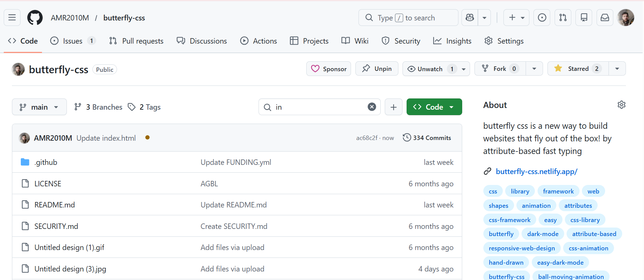644x280 pixels.
Task: Edit About details with gear icon
Action: click(x=621, y=105)
